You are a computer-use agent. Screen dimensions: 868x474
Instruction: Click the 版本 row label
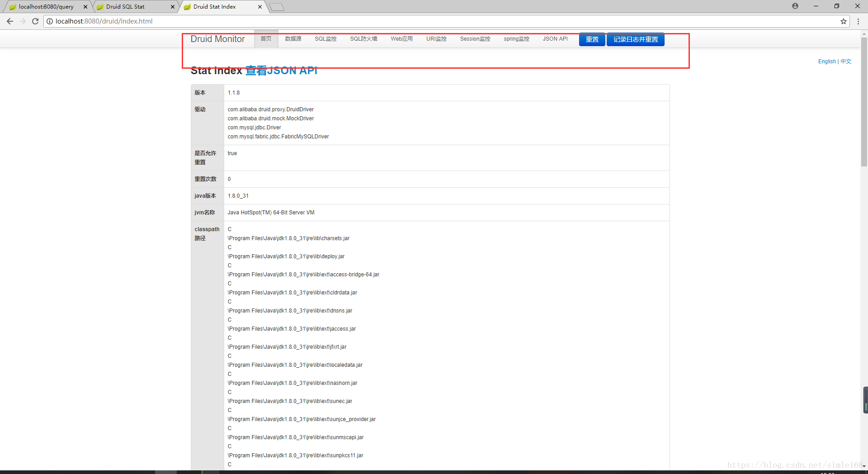[x=200, y=93]
